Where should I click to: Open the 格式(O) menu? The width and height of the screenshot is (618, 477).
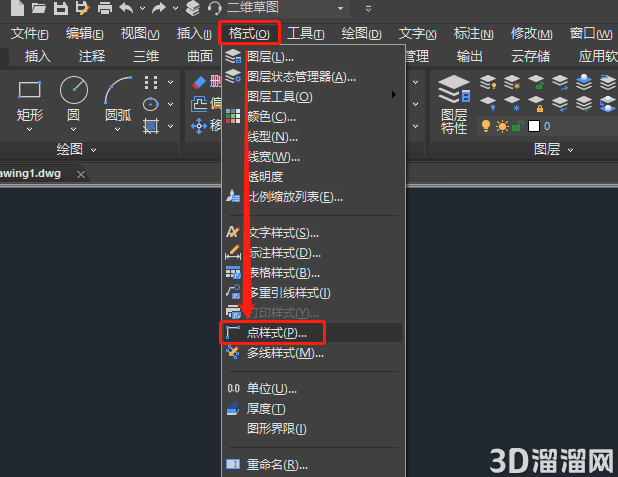point(249,33)
